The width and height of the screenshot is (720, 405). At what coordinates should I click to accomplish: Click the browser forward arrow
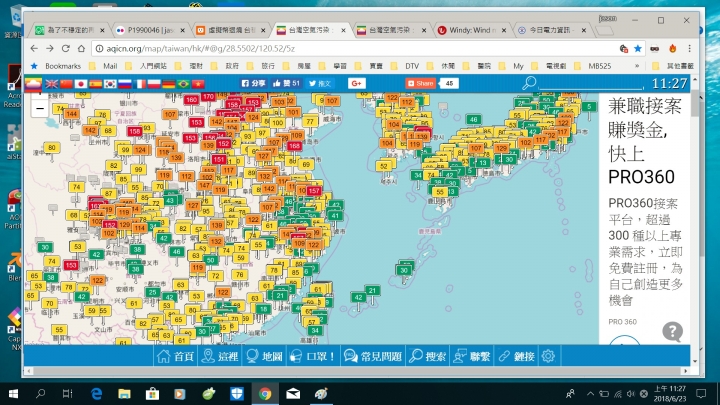[x=50, y=48]
